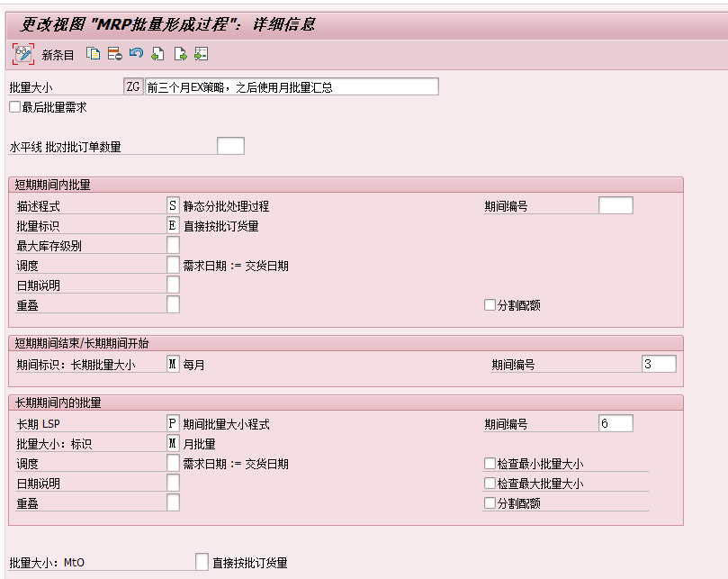Focus empty 期间编号 field beside 描述程式
The height and width of the screenshot is (579, 728).
[x=616, y=205]
